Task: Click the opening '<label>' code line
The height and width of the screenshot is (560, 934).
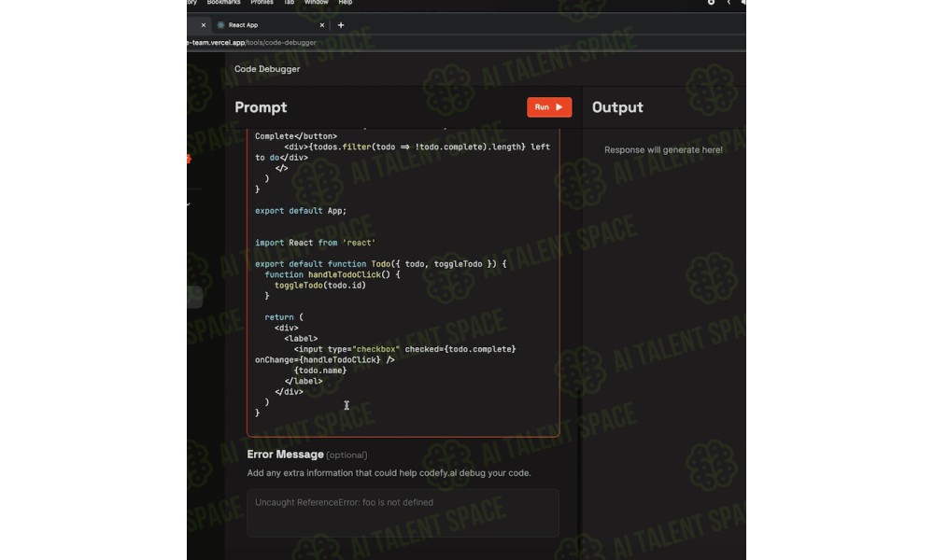Action: [x=301, y=339]
